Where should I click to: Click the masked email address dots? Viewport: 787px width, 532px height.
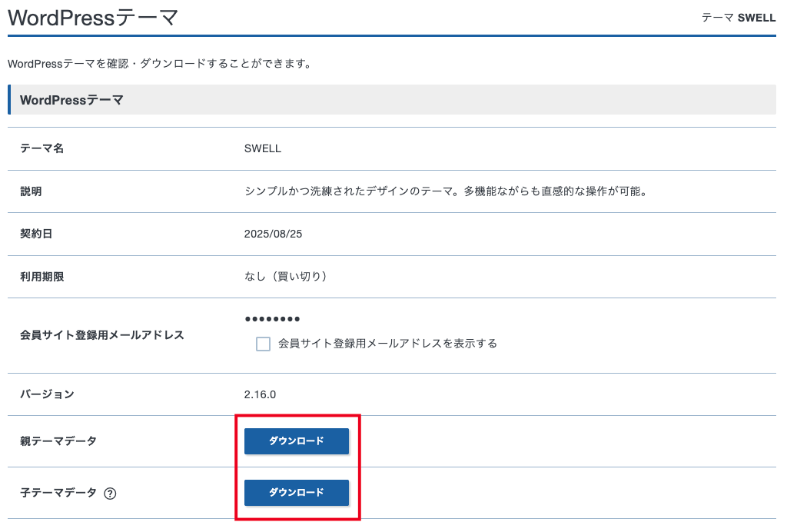pos(272,319)
